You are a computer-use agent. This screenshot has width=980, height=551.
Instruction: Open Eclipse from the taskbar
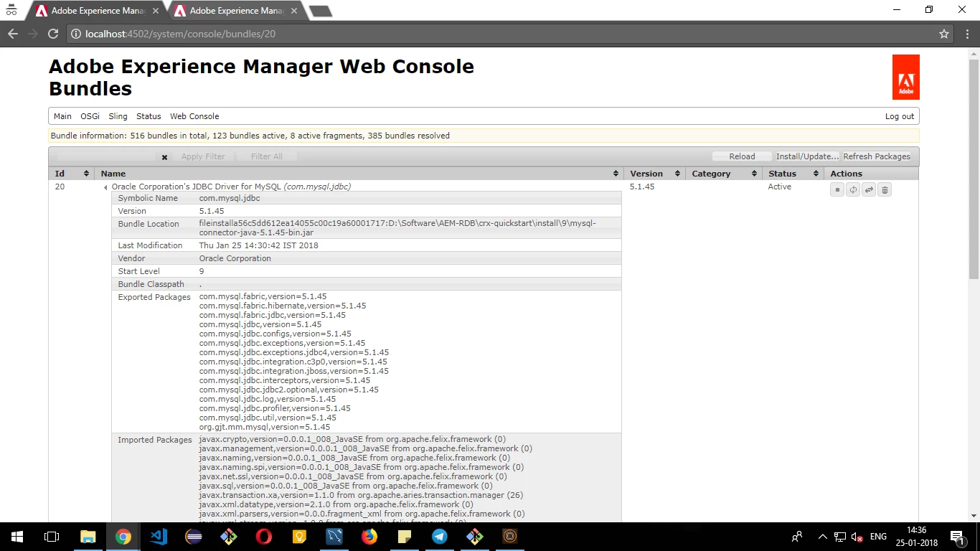pos(194,536)
